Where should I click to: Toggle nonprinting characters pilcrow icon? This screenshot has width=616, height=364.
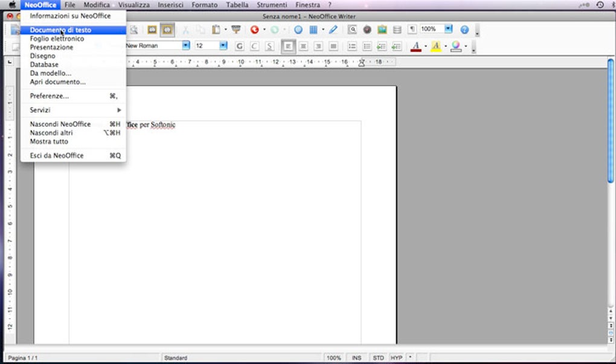coord(412,30)
